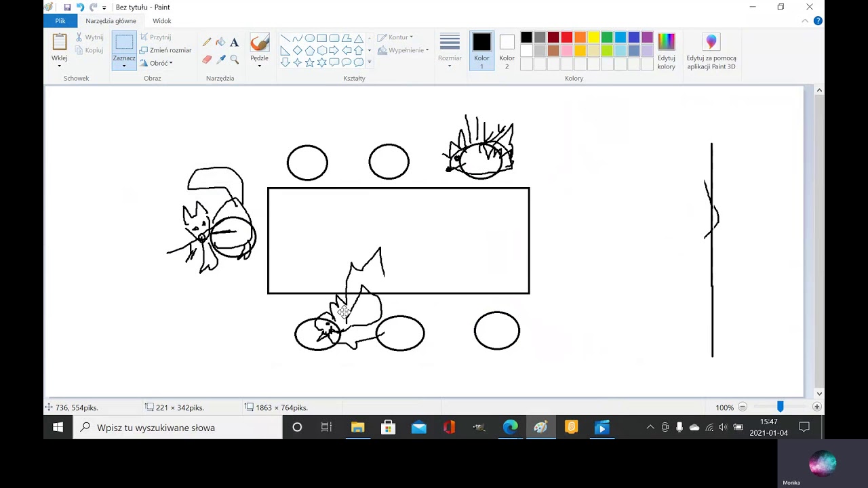This screenshot has width=868, height=488.
Task: Choose the Down arrow shape
Action: (285, 62)
